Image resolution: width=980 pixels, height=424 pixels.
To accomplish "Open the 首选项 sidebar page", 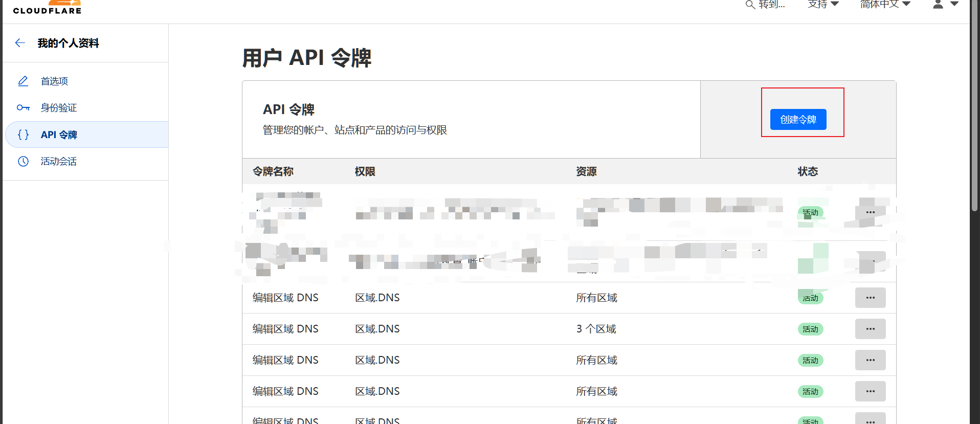I will [54, 81].
